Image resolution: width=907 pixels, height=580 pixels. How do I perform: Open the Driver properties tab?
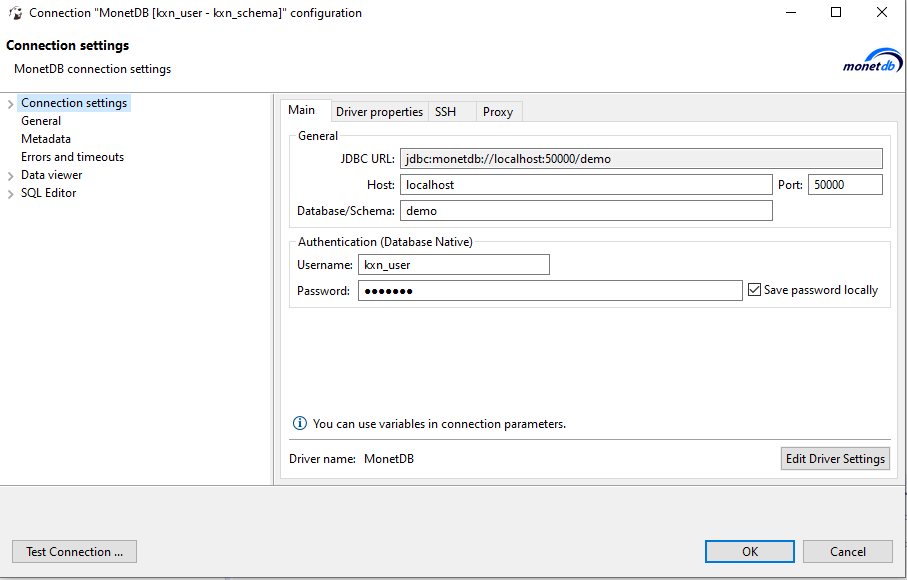379,112
